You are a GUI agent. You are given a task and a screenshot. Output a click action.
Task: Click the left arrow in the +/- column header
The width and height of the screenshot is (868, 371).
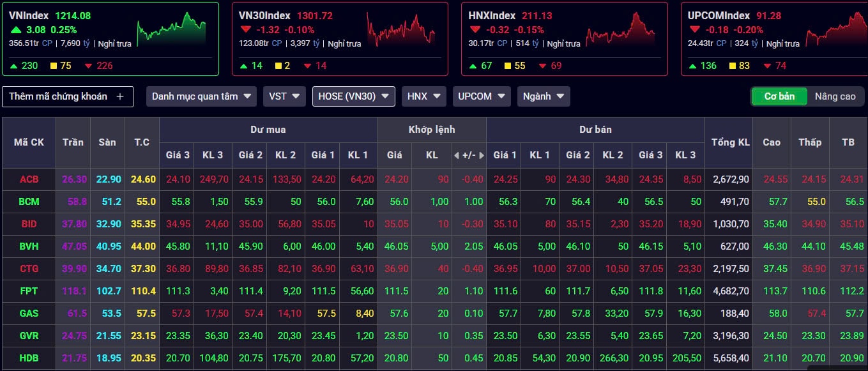[456, 155]
